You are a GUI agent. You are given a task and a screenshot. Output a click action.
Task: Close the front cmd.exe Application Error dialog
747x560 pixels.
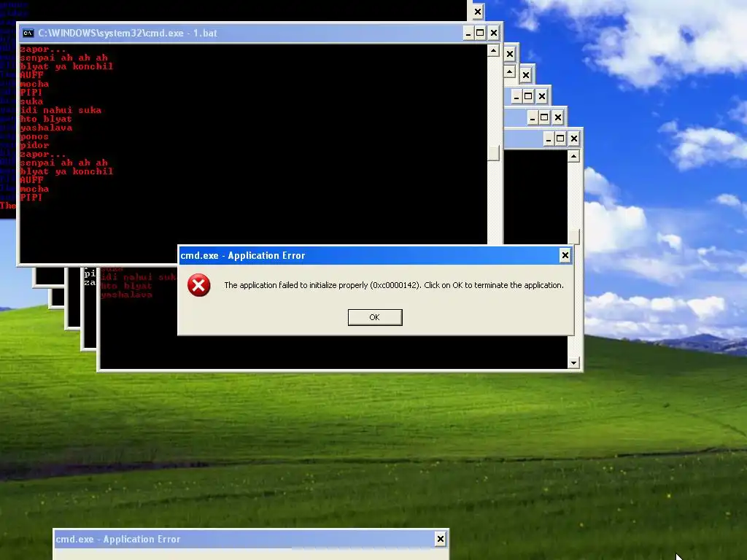(x=565, y=255)
